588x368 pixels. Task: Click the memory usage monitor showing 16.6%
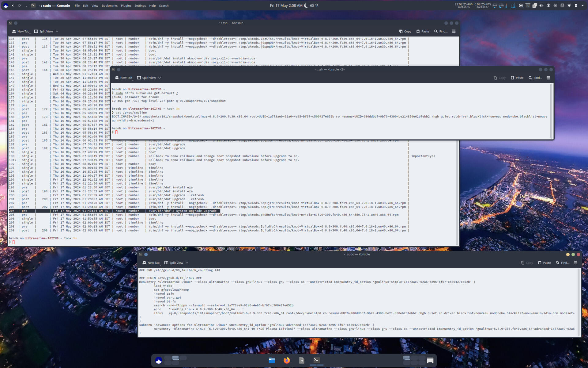501,6
